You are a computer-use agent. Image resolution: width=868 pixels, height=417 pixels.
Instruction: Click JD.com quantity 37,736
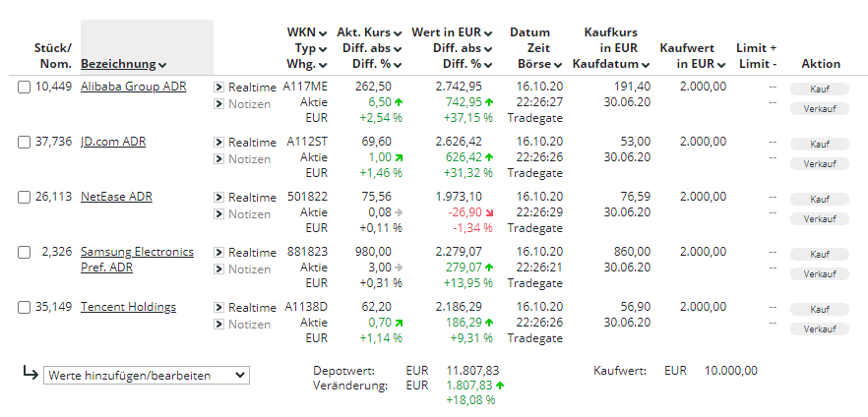pyautogui.click(x=54, y=142)
